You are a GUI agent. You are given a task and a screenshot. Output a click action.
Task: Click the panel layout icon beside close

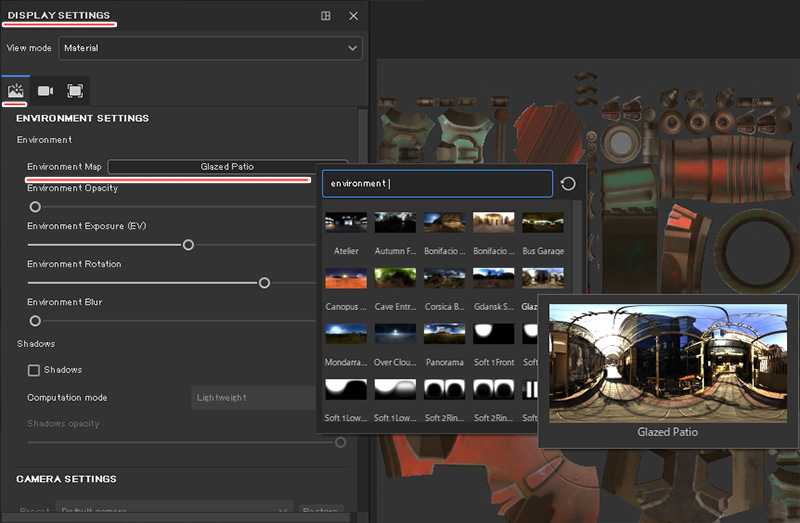point(326,16)
